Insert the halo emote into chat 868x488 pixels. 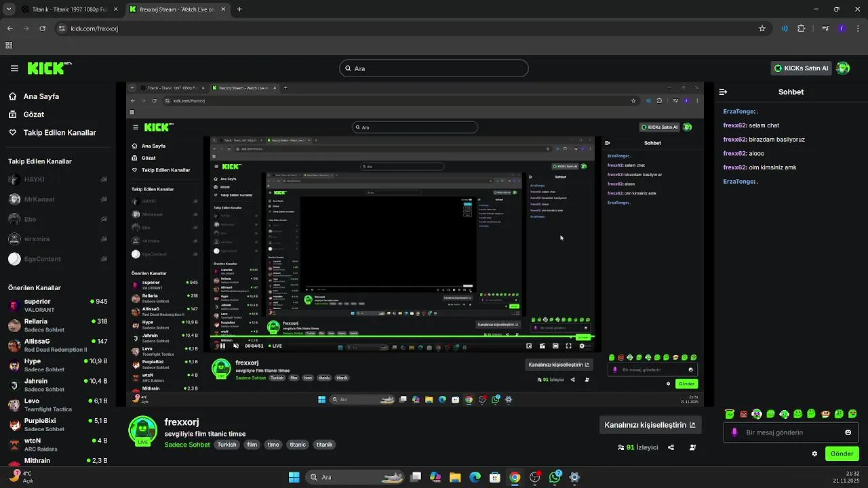(730, 413)
